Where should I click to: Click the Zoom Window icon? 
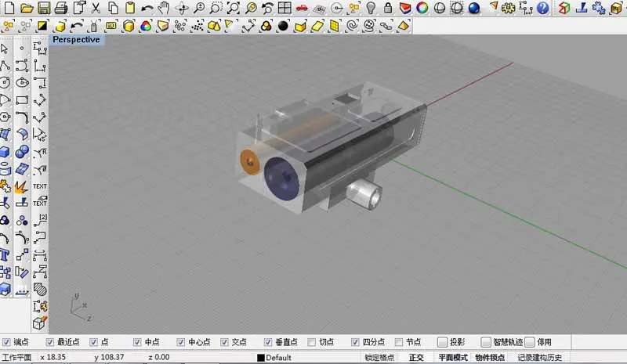pyautogui.click(x=216, y=8)
